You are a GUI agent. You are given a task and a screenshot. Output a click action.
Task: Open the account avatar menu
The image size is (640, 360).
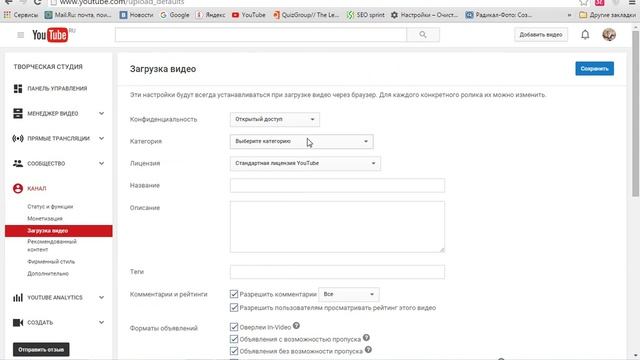pyautogui.click(x=609, y=35)
